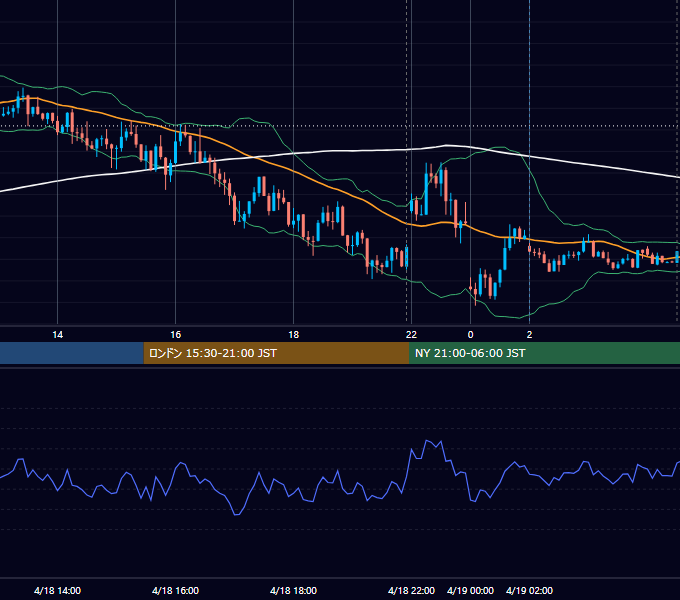This screenshot has width=680, height=600.
Task: Click the '4/18 16:00' date label
Action: click(175, 590)
